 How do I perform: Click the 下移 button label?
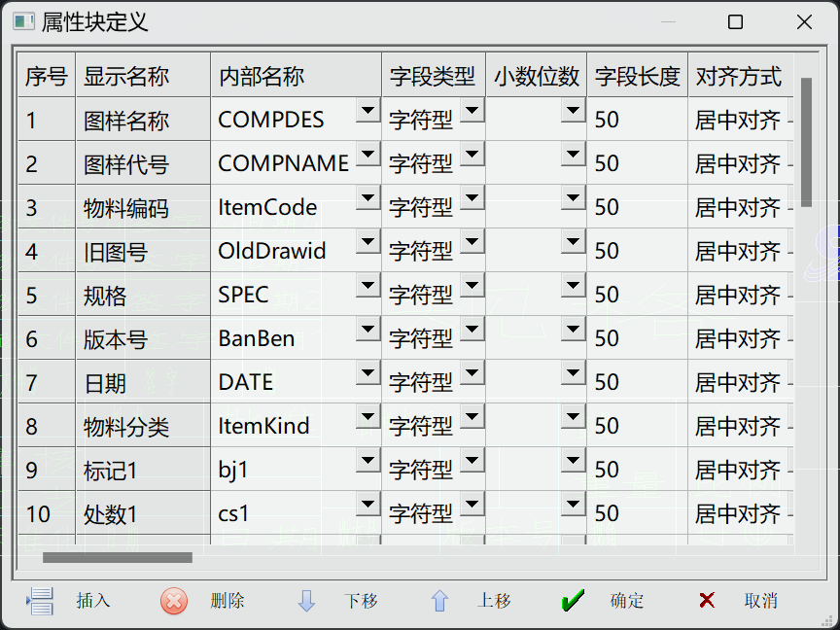361,601
